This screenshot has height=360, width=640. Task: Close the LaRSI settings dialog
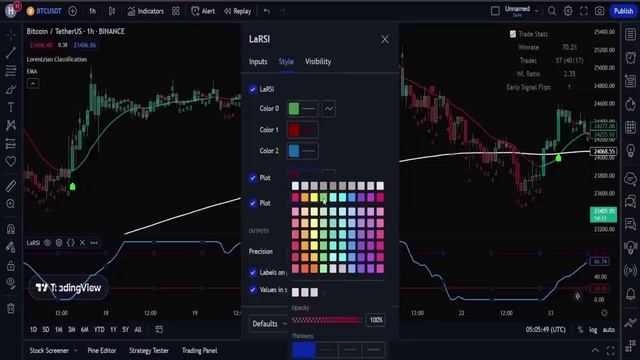384,40
